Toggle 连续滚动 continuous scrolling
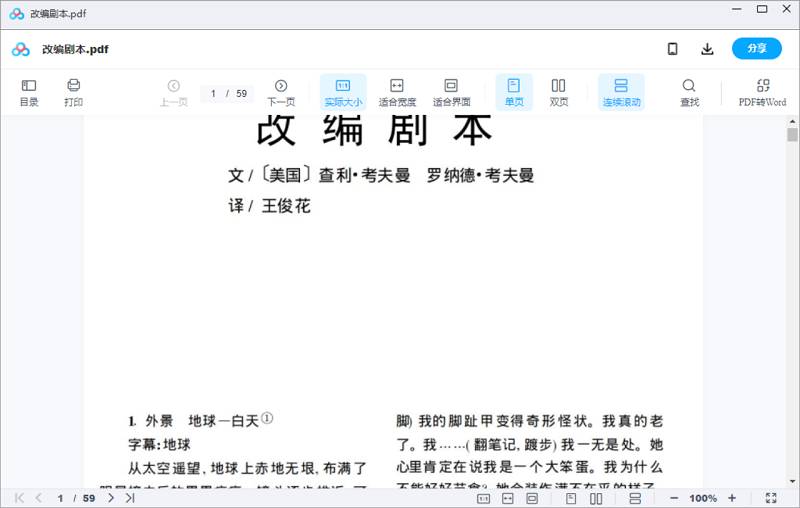The image size is (800, 508). tap(621, 92)
